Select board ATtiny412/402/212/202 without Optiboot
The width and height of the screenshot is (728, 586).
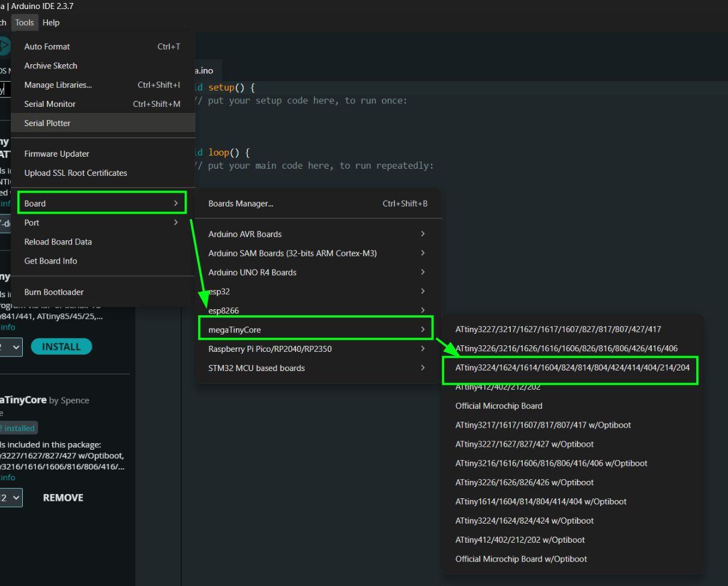(573, 387)
